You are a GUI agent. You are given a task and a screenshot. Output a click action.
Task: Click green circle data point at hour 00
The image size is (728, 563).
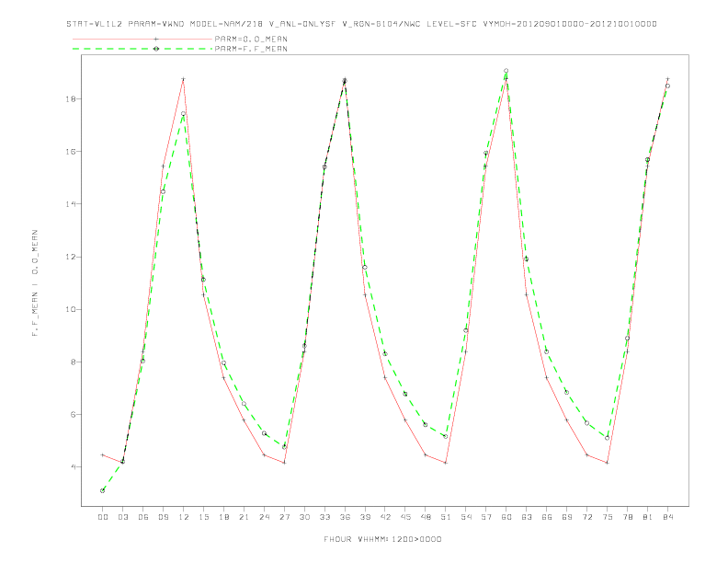click(x=103, y=490)
